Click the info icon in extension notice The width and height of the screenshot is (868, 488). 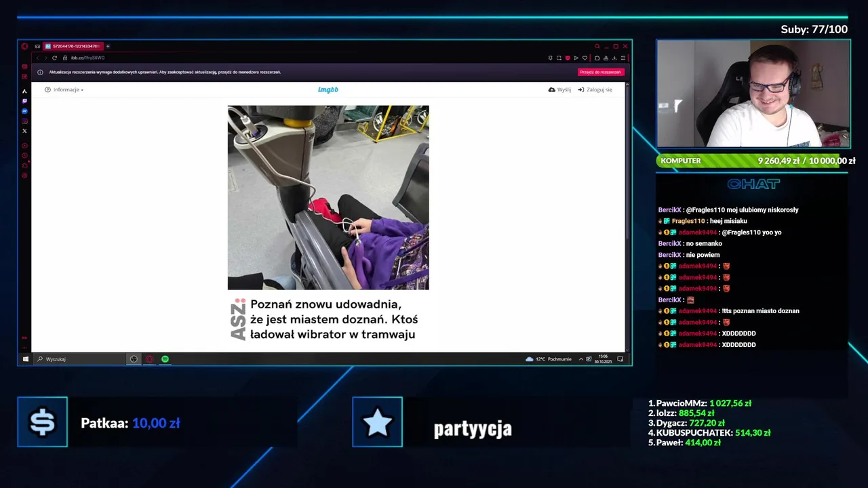[x=40, y=72]
